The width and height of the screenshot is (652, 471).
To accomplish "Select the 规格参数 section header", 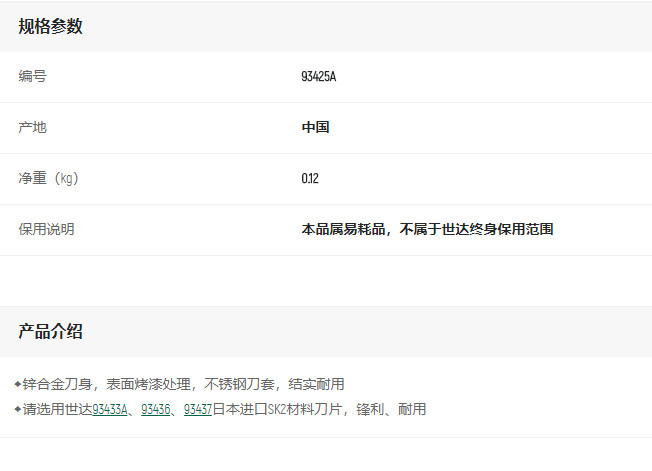I will (50, 27).
